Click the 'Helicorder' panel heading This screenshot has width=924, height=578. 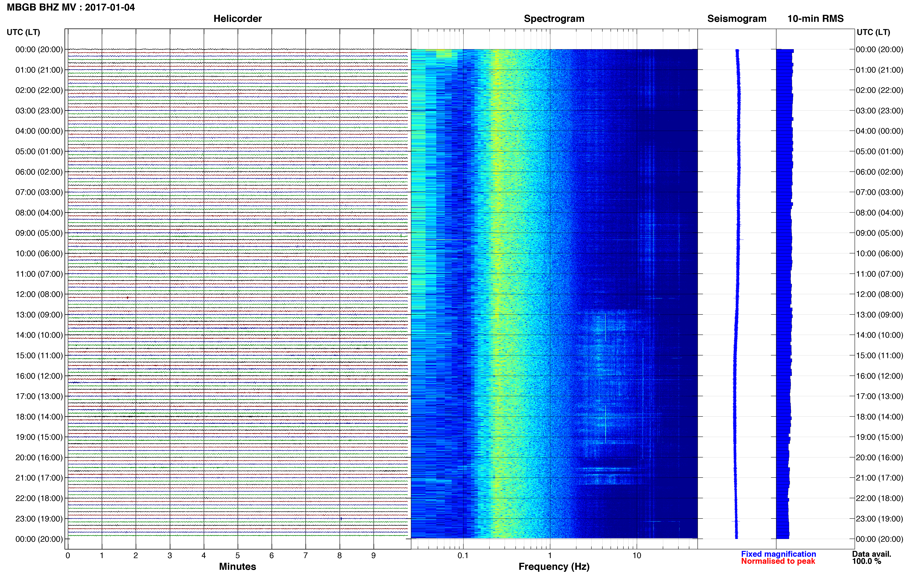coord(238,19)
